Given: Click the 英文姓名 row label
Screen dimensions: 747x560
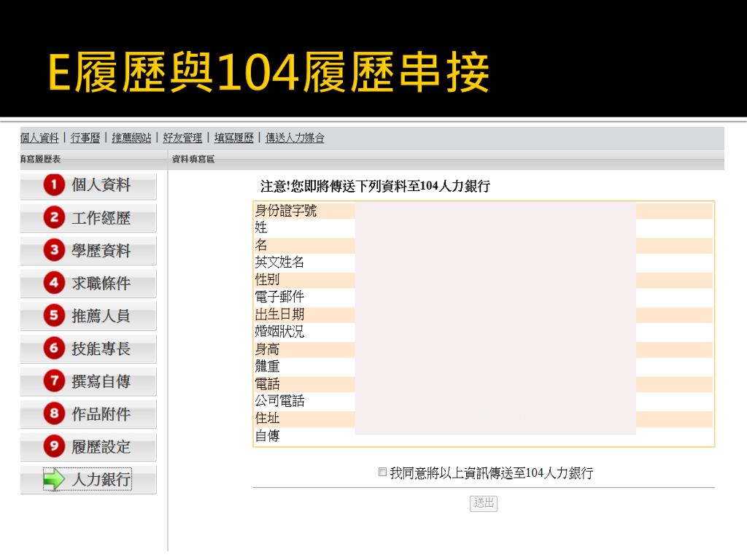Looking at the screenshot, I should point(279,262).
